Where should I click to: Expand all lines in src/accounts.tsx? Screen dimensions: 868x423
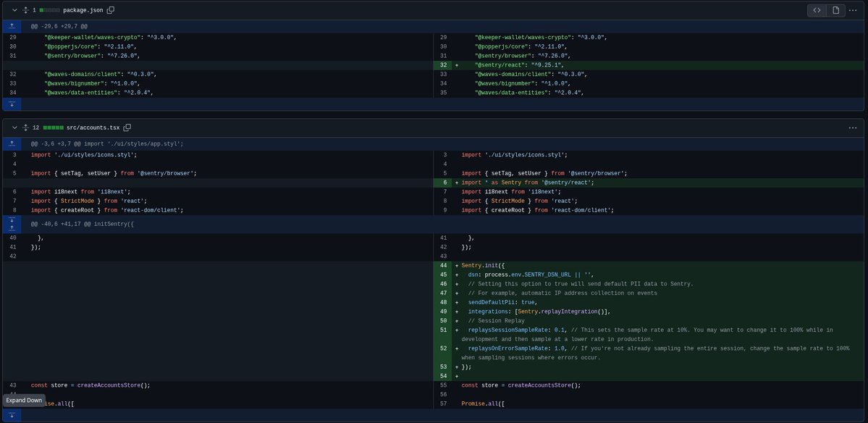25,127
